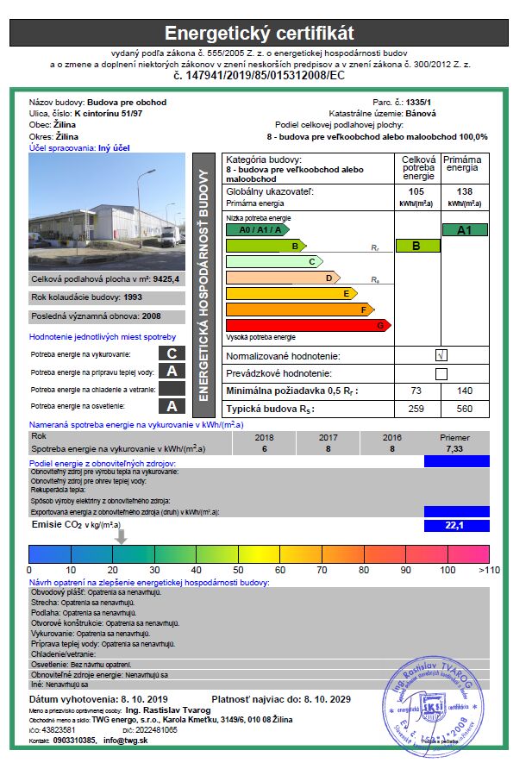
Task: Click the C grade box for vykurovanie
Action: pos(172,353)
